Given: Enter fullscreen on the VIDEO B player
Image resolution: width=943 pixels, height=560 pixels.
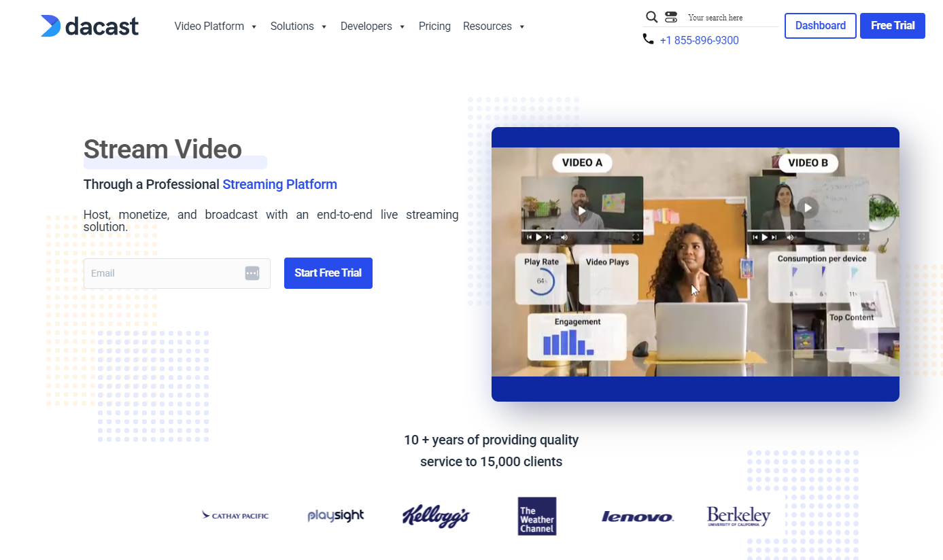Looking at the screenshot, I should click(861, 237).
